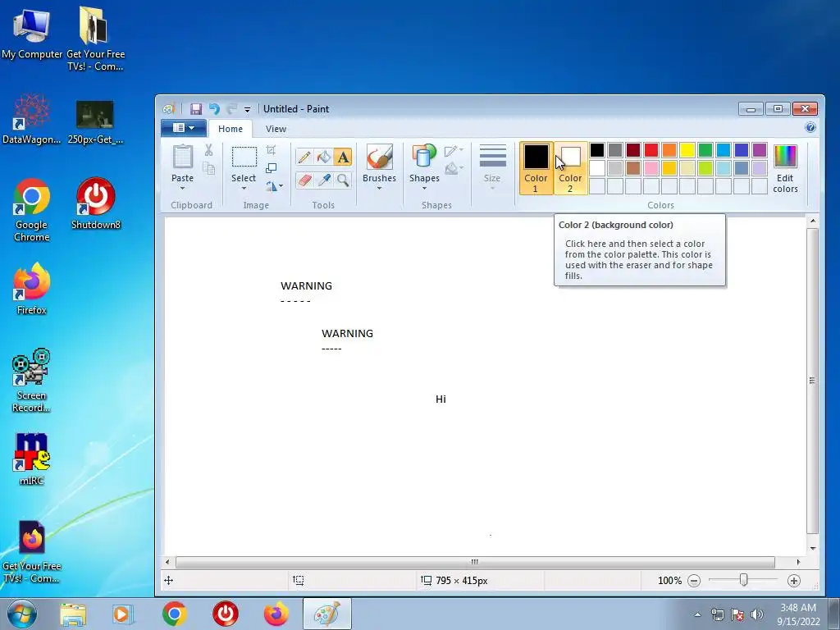
Task: Select the Magnifier tool
Action: [343, 180]
